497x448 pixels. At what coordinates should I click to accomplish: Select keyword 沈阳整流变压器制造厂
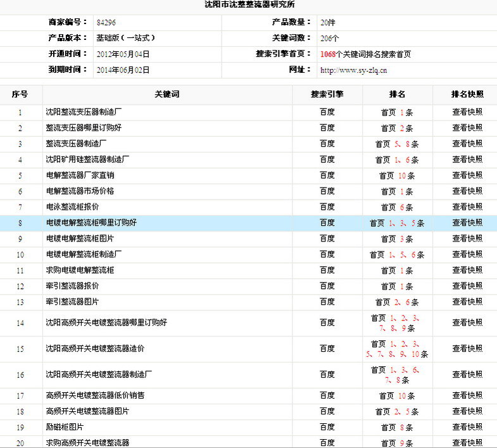(84, 112)
